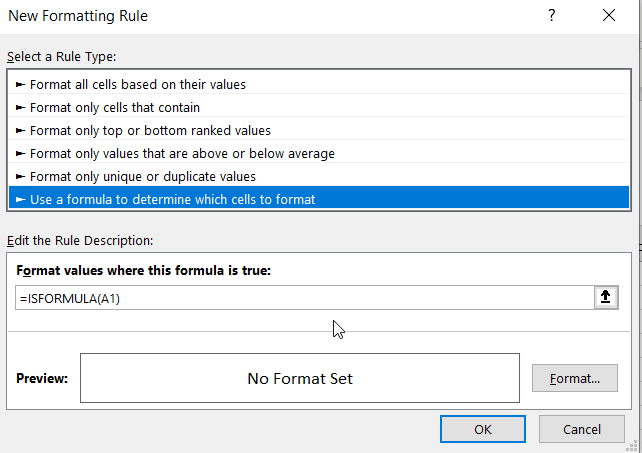Click arrow bullet beside 'Format all cells' rule
The width and height of the screenshot is (642, 453).
coord(20,85)
